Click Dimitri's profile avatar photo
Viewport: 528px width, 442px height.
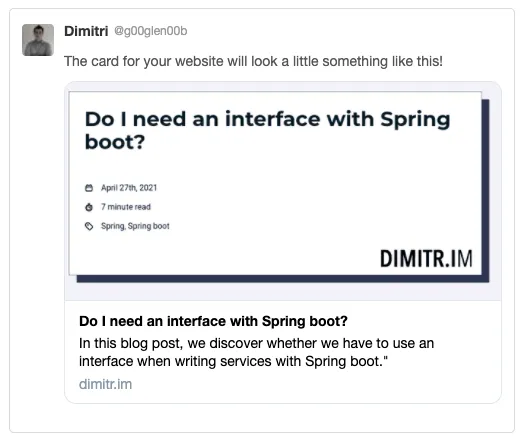click(38, 40)
